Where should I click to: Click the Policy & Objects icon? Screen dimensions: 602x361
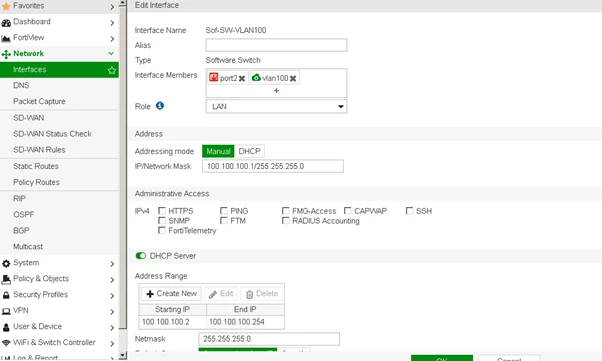[x=6, y=279]
